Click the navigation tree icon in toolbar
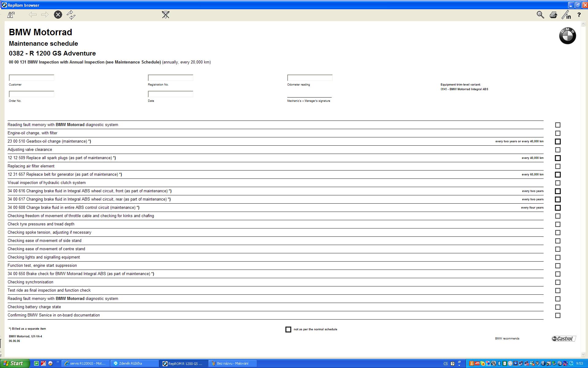The height and width of the screenshot is (368, 588). [x=11, y=15]
